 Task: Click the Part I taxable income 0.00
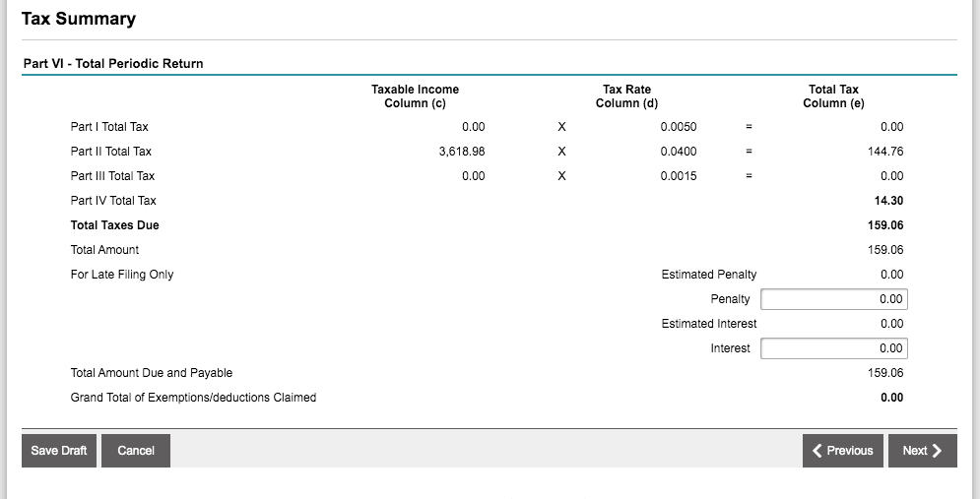pos(473,127)
